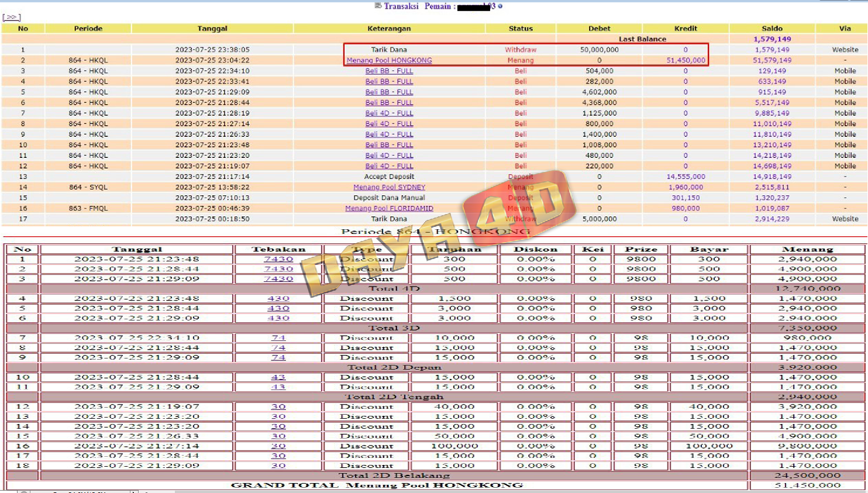868x493 pixels.
Task: Click Tebakan 7430 in detail row 1
Action: pos(278,259)
